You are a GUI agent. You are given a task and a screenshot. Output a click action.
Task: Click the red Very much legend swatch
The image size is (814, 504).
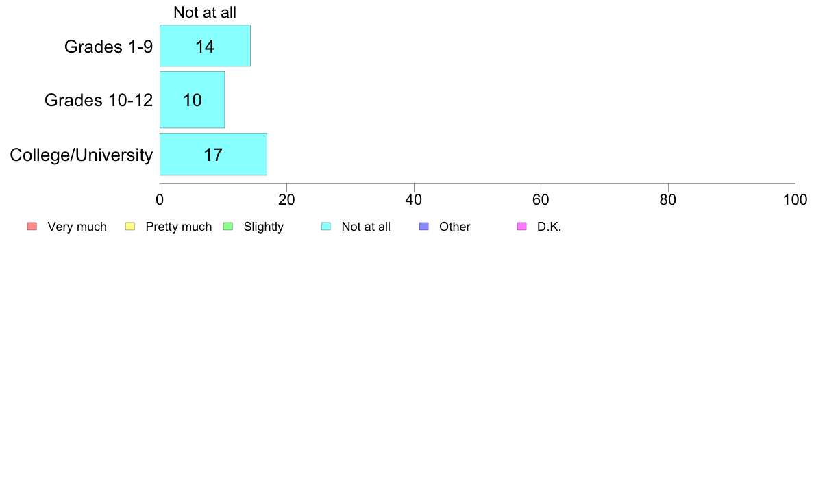point(32,226)
